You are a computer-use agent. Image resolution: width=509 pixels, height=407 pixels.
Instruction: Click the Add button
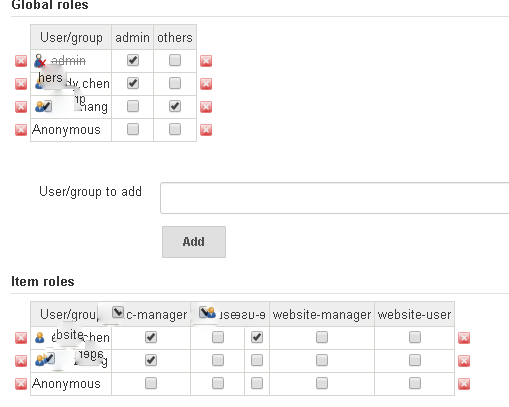(x=194, y=242)
